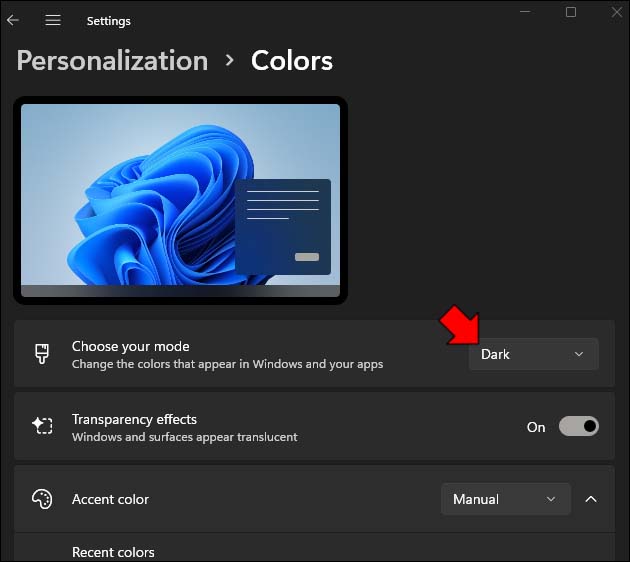Viewport: 630px width, 562px height.
Task: Click the palette icon beside Accent color
Action: point(42,499)
